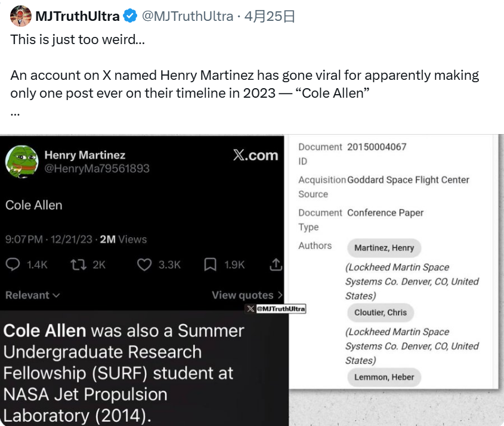Screen dimensions: 504x426
Task: Click the @HenryMa79561893 handle
Action: tap(97, 169)
